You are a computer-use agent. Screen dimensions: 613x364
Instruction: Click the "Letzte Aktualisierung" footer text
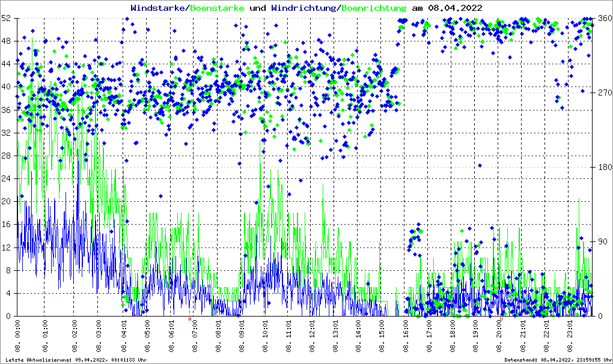click(75, 360)
